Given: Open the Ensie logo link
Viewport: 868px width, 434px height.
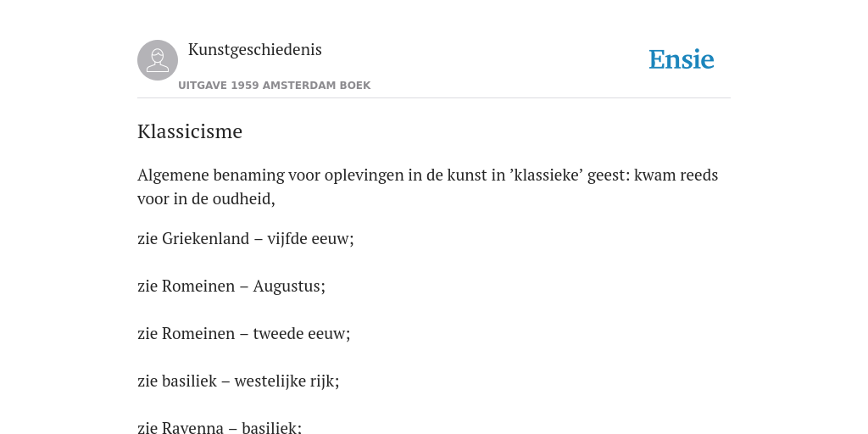Looking at the screenshot, I should click(x=682, y=59).
